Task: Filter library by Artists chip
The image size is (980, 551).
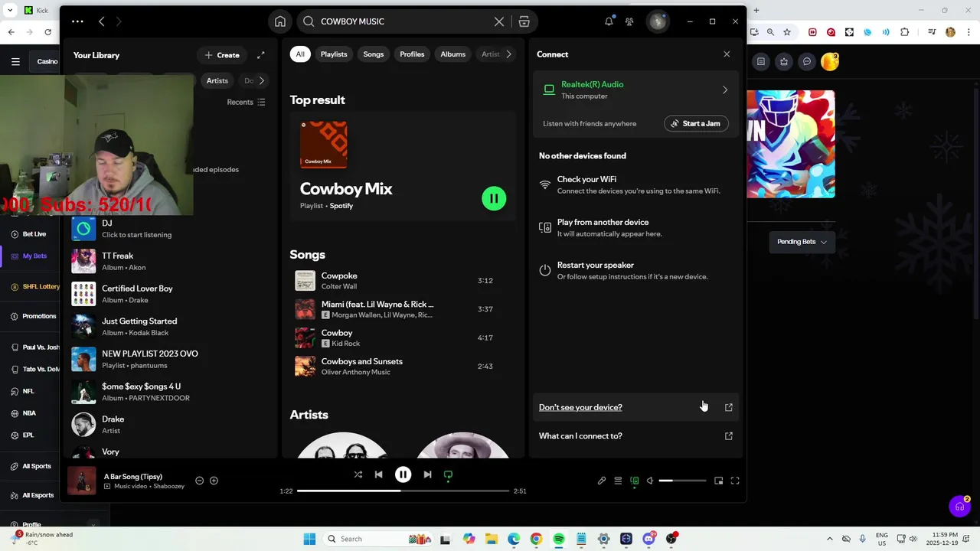Action: pos(217,80)
